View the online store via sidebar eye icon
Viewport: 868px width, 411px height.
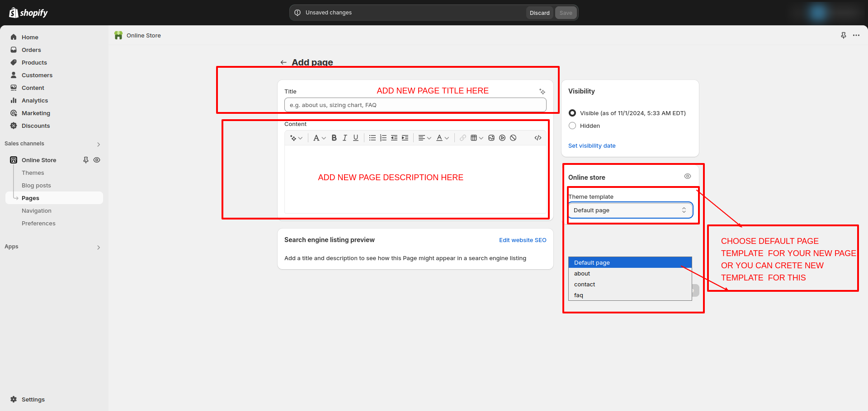[97, 160]
